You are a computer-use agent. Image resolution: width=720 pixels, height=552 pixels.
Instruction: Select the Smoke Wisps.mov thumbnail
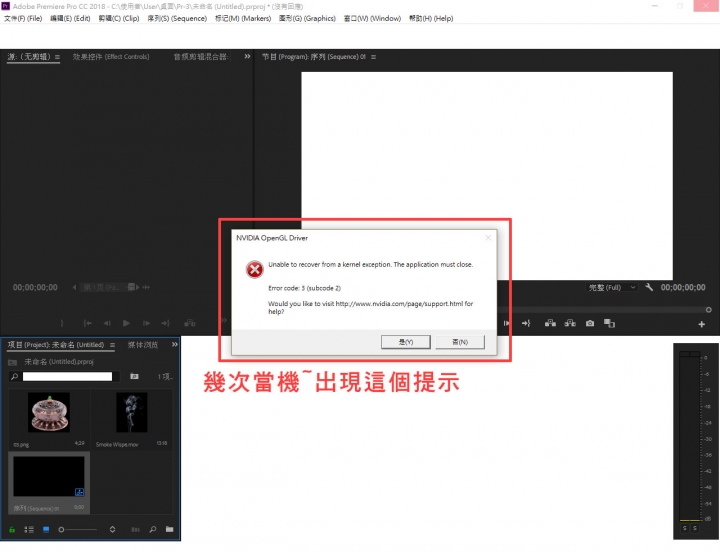[x=132, y=412]
